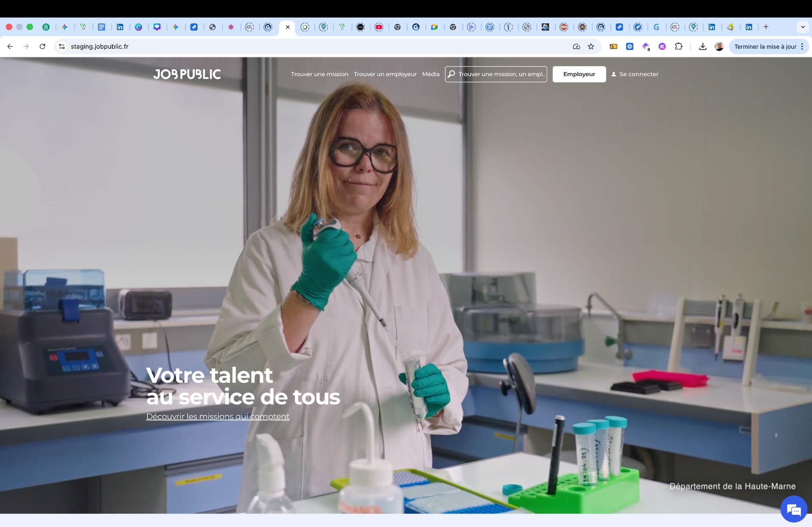Expand the tab search dropdown arrow
812x527 pixels.
(802, 27)
